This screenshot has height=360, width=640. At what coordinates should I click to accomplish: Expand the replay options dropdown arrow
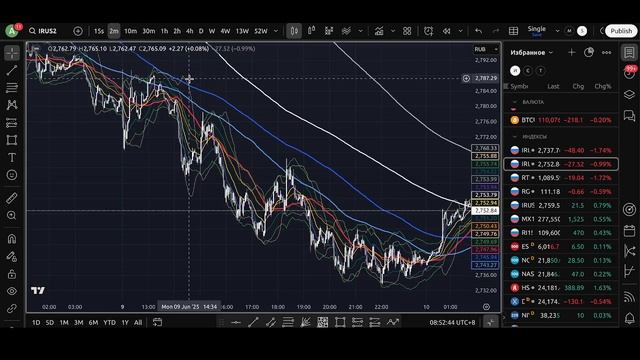coord(460,31)
